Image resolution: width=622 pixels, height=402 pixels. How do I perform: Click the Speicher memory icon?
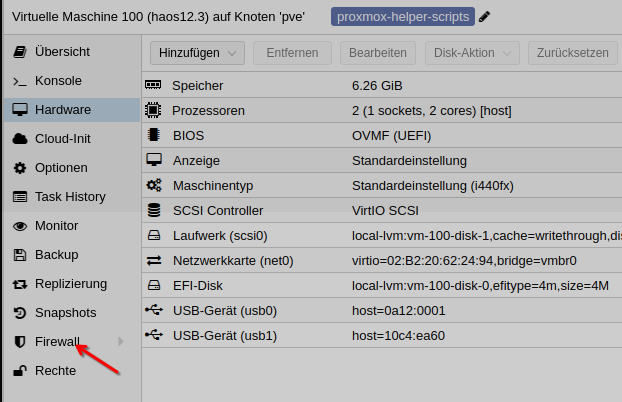click(x=154, y=86)
